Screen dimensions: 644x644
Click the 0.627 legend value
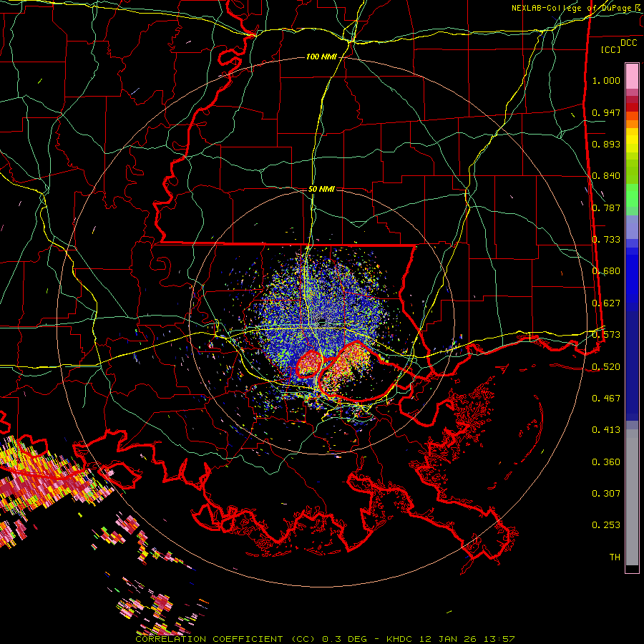pyautogui.click(x=606, y=303)
